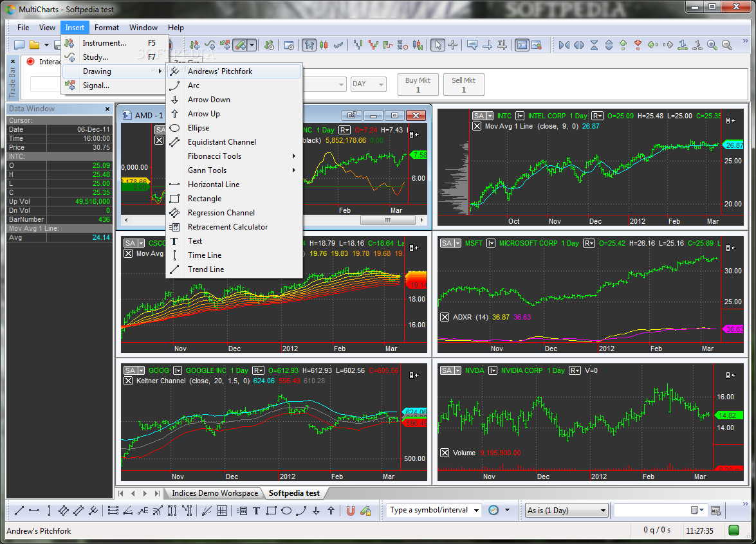Choose Signal... from Insert menu
This screenshot has width=756, height=544.
(115, 86)
